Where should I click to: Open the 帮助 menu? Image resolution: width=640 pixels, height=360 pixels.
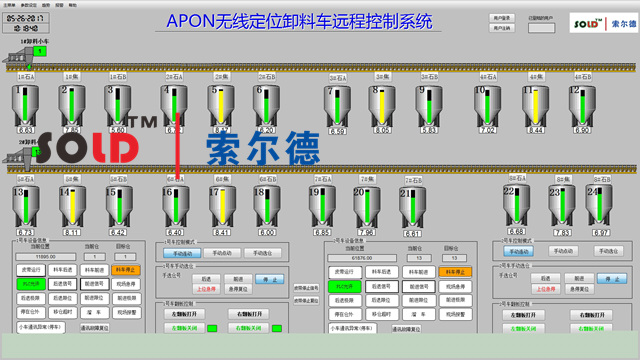click(x=72, y=5)
